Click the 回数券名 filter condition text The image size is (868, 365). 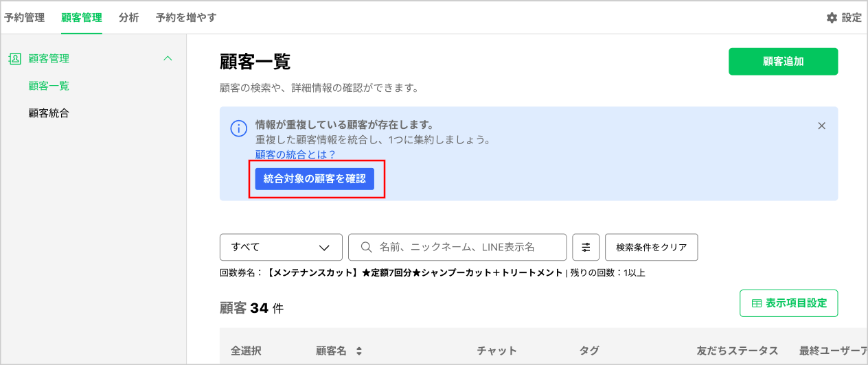click(x=433, y=272)
